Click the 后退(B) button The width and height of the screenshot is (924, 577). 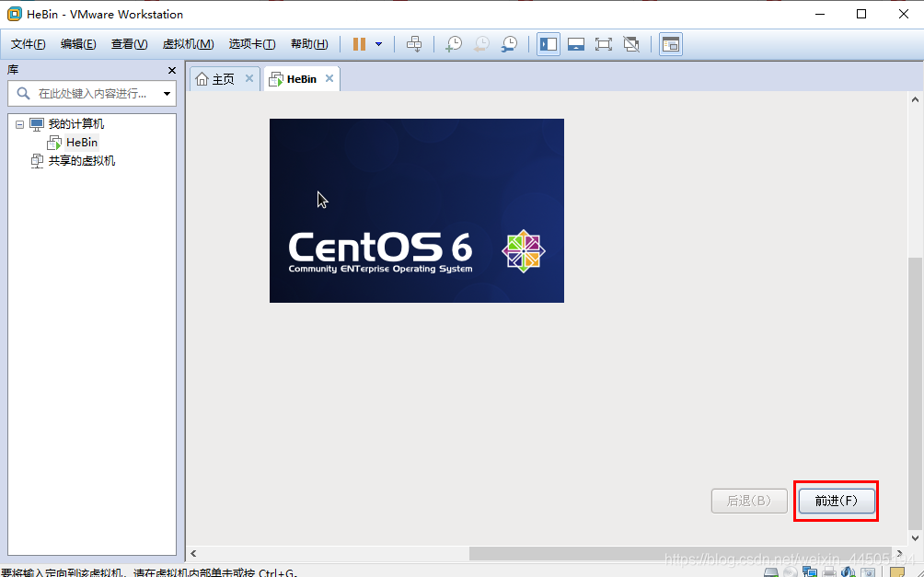pos(749,501)
